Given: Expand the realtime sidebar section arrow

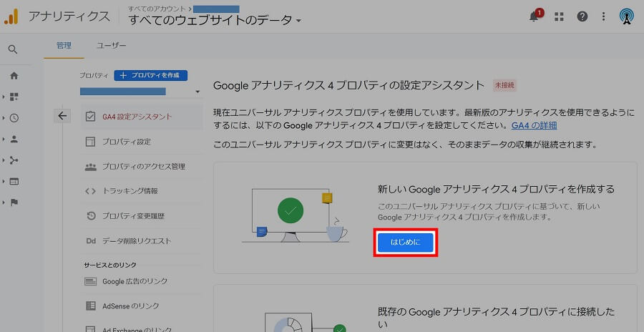Looking at the screenshot, I should [x=4, y=118].
